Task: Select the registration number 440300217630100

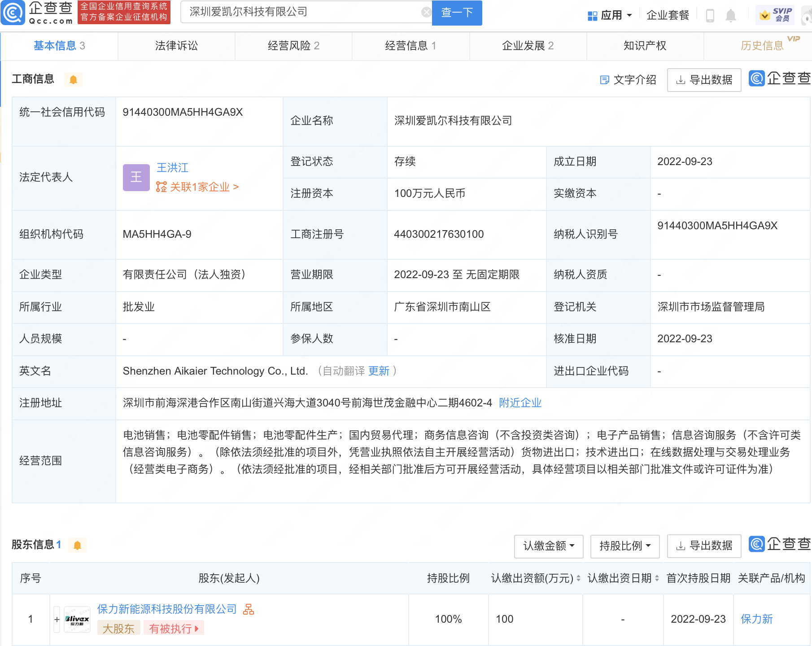Action: [439, 234]
